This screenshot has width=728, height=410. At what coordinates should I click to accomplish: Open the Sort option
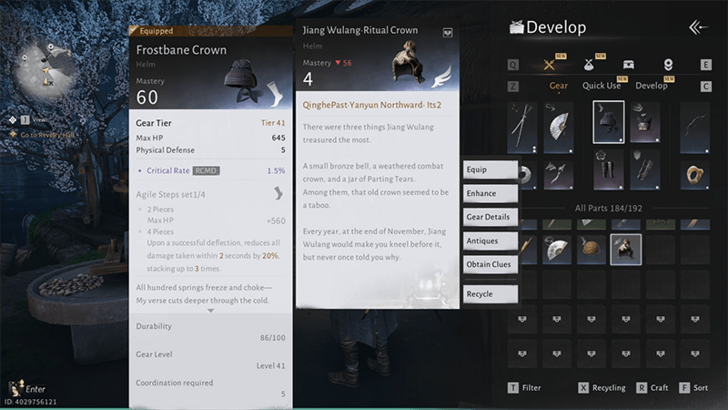696,387
